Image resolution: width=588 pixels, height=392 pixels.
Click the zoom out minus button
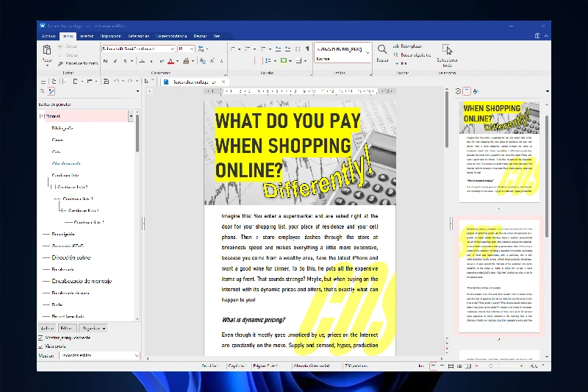click(476, 366)
